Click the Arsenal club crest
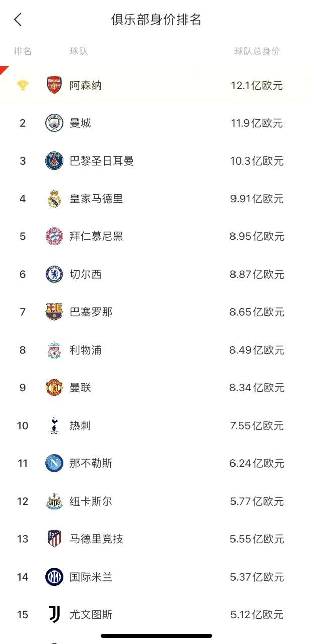 pyautogui.click(x=54, y=85)
